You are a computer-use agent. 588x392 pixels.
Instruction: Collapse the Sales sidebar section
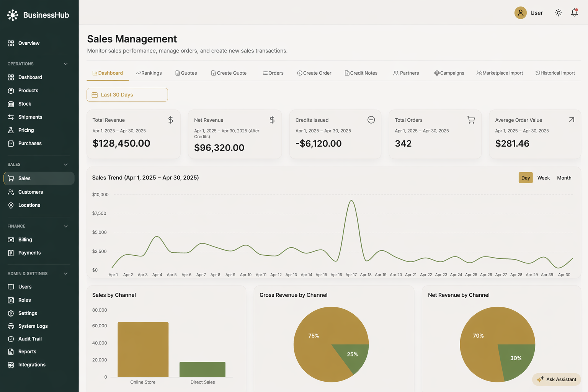click(65, 165)
